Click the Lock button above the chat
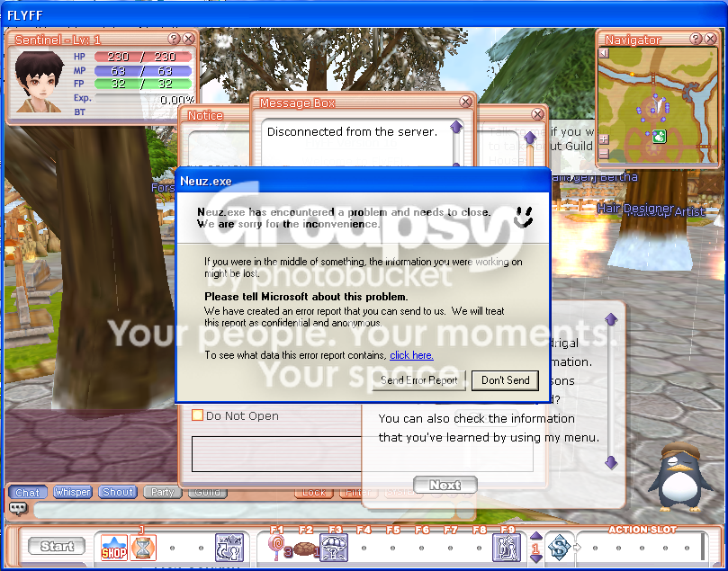 [314, 493]
